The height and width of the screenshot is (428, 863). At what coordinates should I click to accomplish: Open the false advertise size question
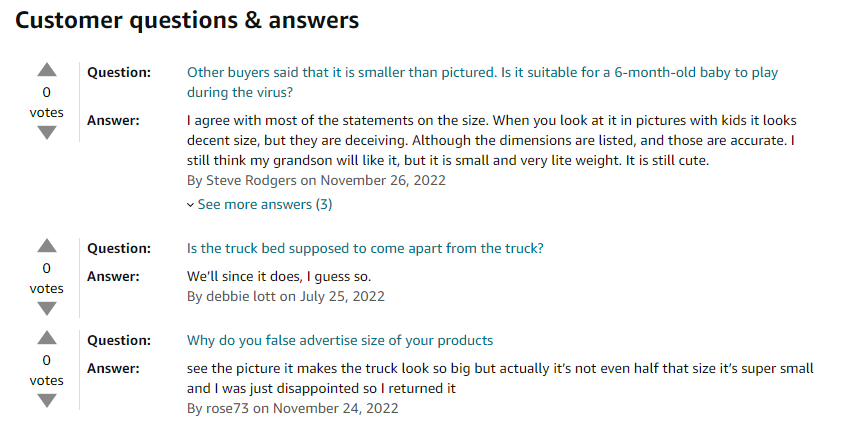[x=340, y=340]
